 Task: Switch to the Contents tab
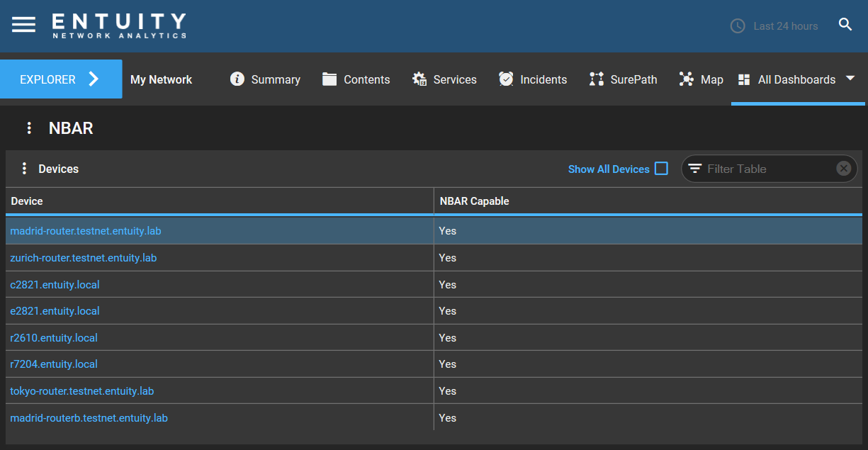(x=356, y=79)
